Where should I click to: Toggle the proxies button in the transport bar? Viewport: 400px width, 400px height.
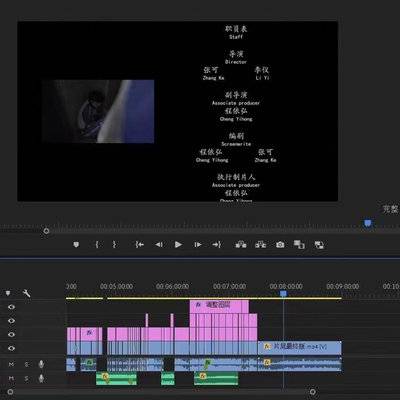(x=319, y=245)
